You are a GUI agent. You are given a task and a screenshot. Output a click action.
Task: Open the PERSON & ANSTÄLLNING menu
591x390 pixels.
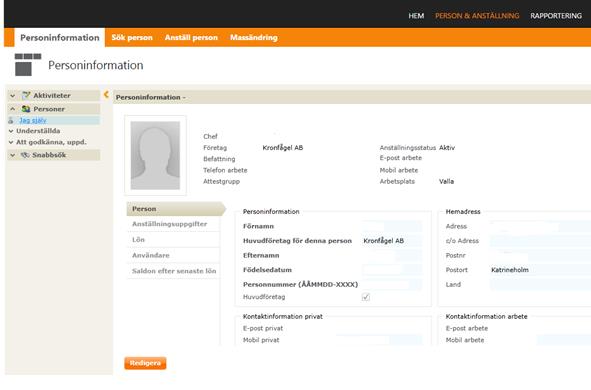[477, 16]
